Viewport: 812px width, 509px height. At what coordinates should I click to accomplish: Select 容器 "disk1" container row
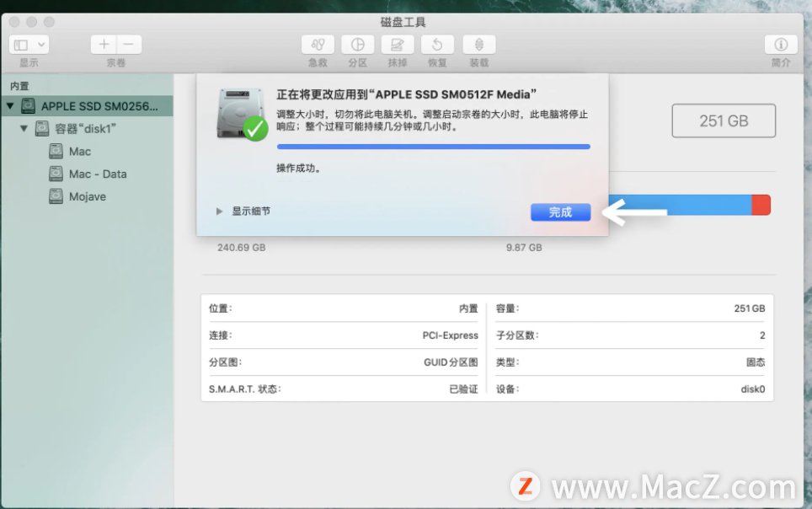pos(87,129)
